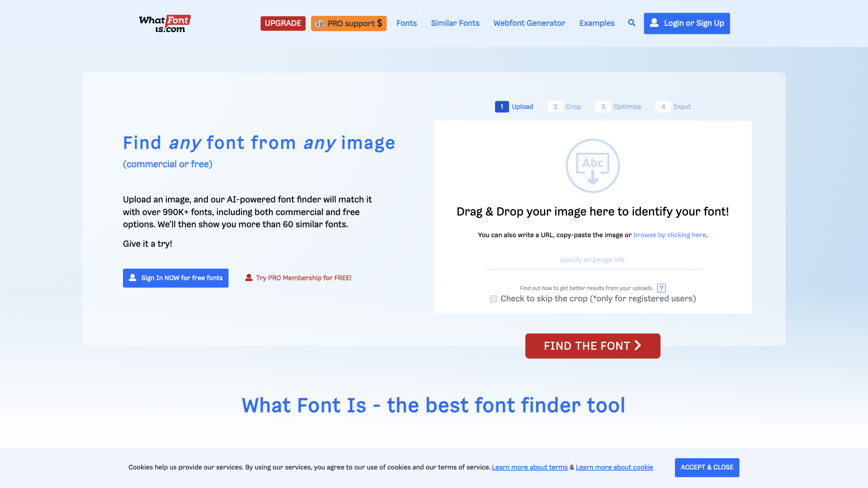Open Webfont Generator

[529, 23]
